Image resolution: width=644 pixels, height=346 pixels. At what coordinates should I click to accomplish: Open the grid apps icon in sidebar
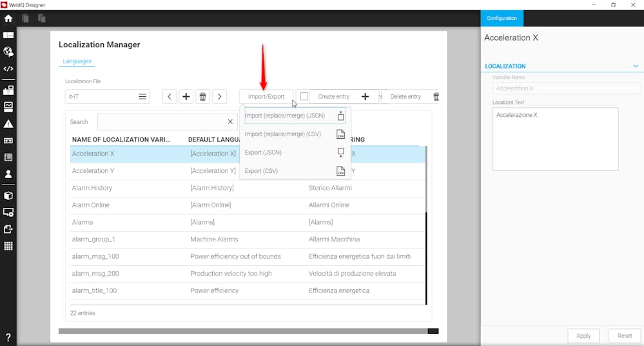click(x=8, y=246)
